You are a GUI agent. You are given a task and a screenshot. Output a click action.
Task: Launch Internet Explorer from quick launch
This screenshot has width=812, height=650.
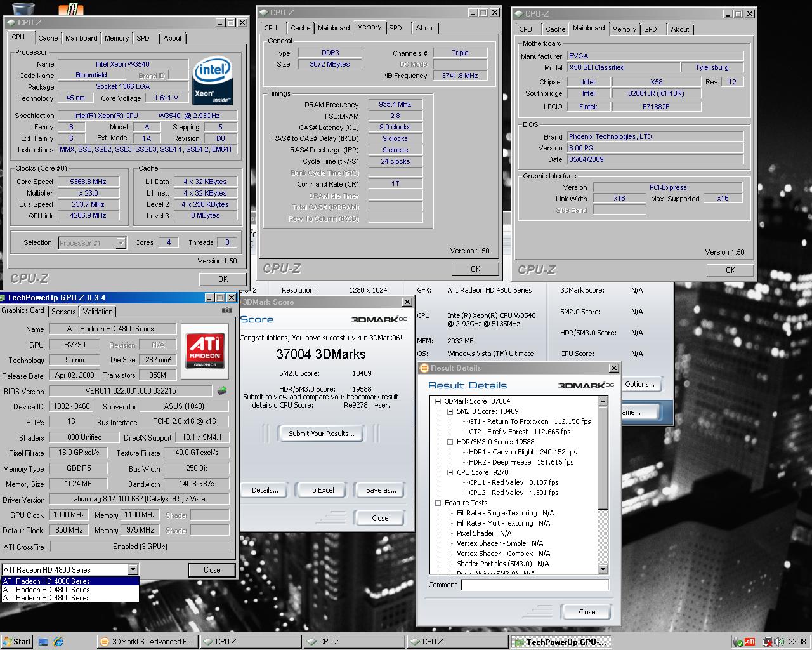click(58, 642)
